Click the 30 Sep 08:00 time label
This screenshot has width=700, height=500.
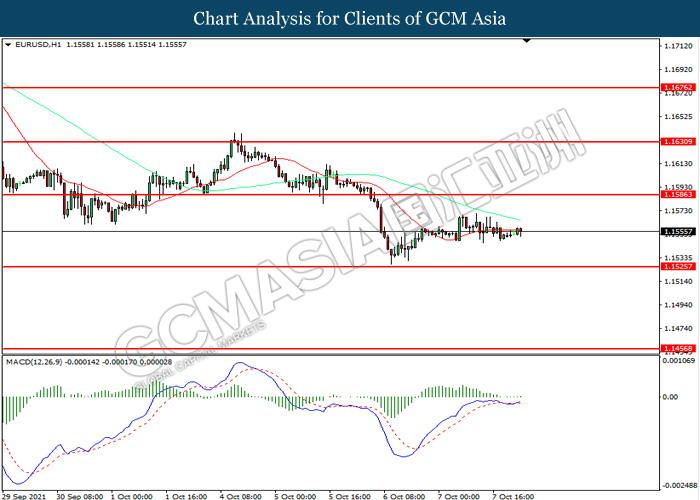79,496
